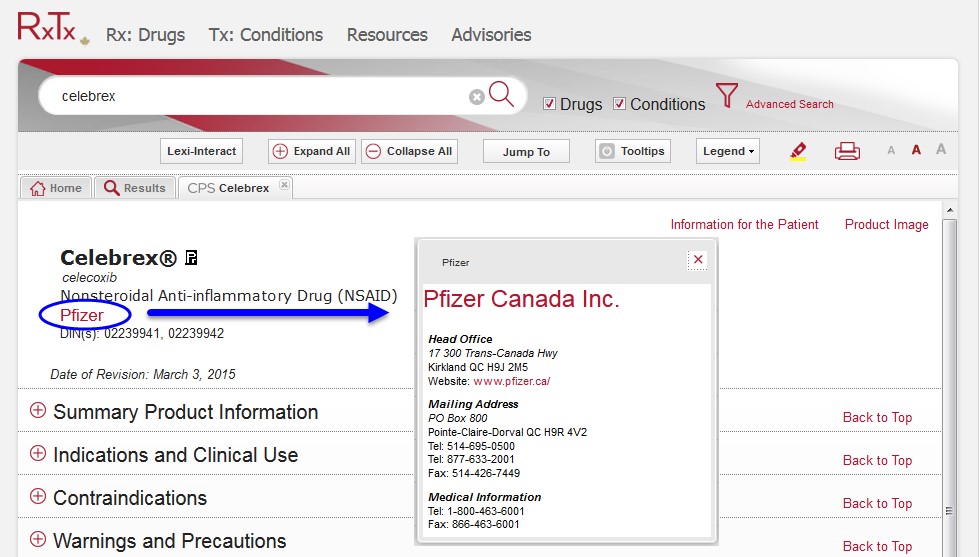Open the Legend dropdown
Viewport: 979px width, 557px height.
click(x=727, y=151)
